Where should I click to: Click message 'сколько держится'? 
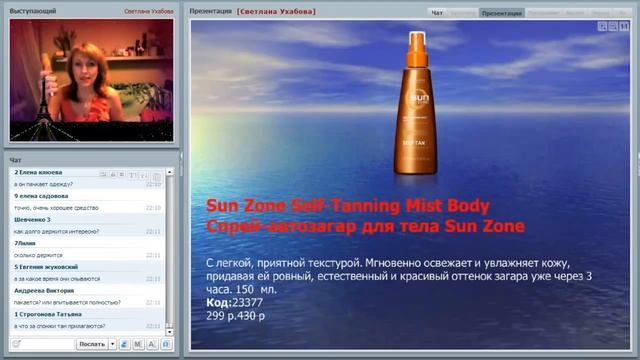[38, 255]
